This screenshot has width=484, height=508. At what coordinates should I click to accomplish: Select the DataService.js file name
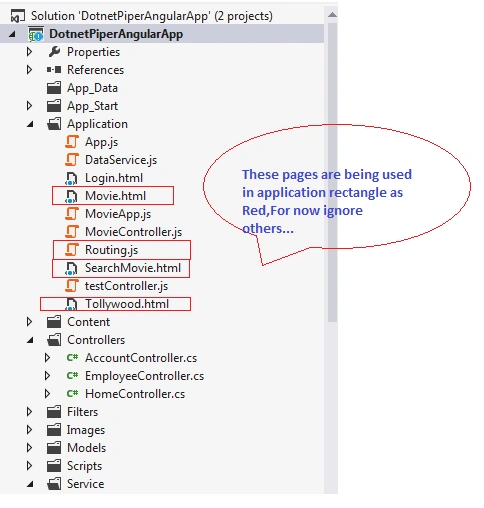click(x=121, y=160)
